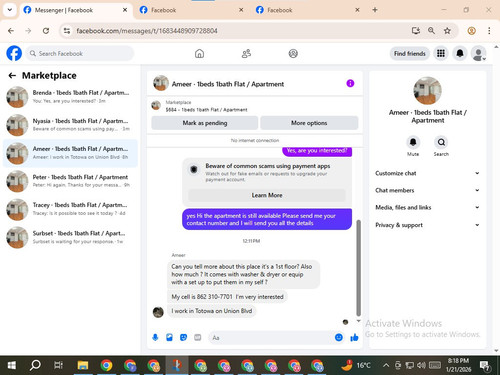The height and width of the screenshot is (375, 500).
Task: Open Brenda's apartment conversation
Action: point(70,97)
